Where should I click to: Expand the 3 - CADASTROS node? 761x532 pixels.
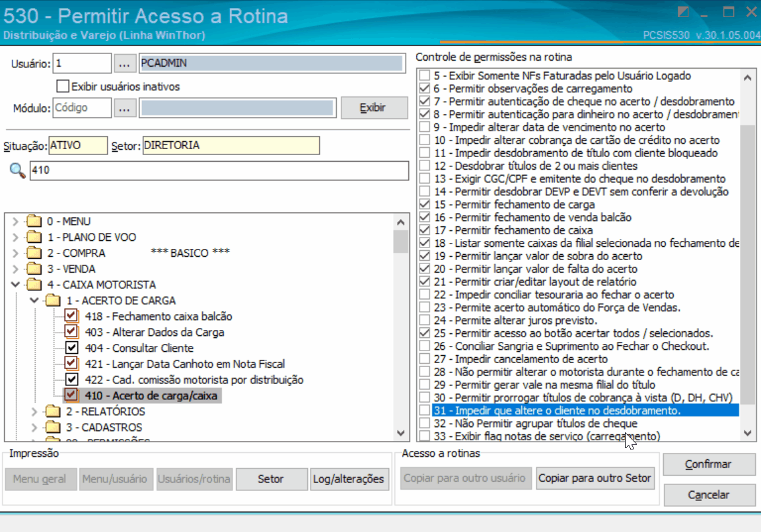[34, 428]
